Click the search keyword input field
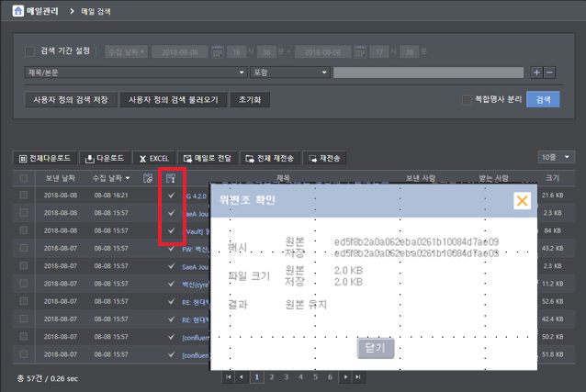The width and height of the screenshot is (586, 392). (428, 73)
